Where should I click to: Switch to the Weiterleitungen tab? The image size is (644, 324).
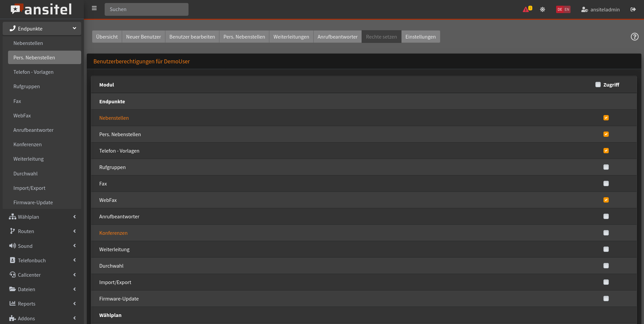click(x=291, y=37)
